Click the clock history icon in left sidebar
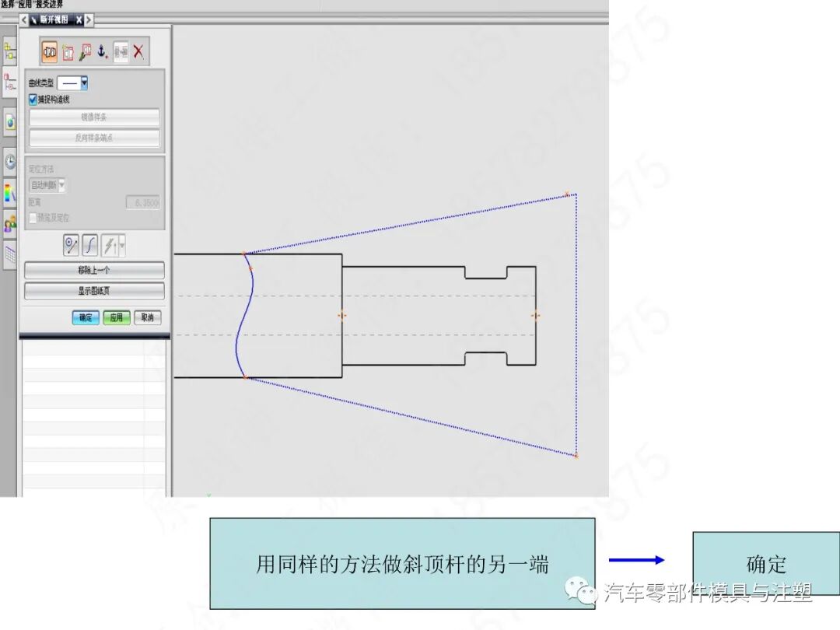 [x=11, y=160]
